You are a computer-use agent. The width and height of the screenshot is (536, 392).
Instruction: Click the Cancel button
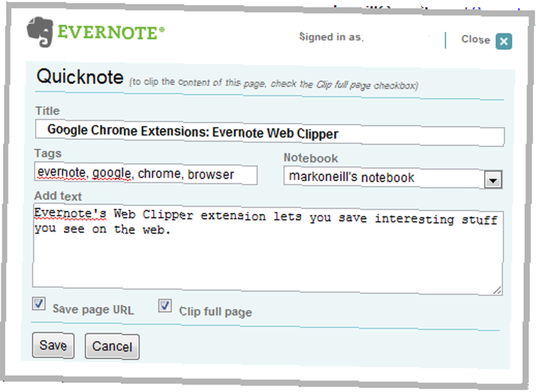(x=112, y=346)
